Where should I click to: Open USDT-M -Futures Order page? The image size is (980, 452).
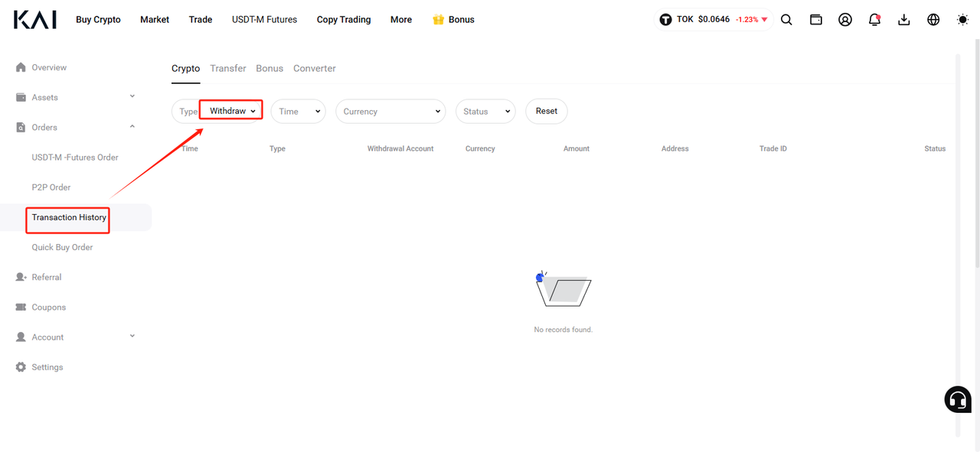click(75, 158)
